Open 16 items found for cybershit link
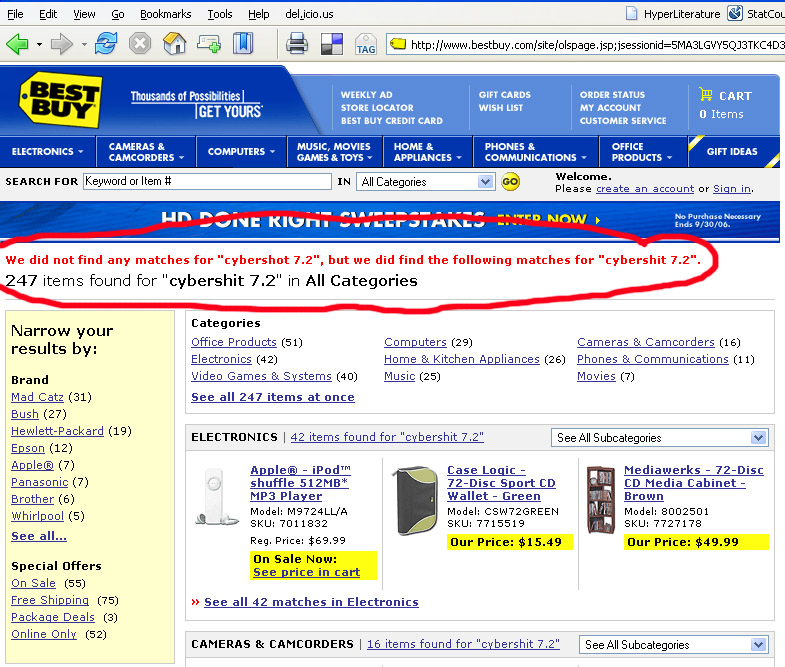 (463, 644)
